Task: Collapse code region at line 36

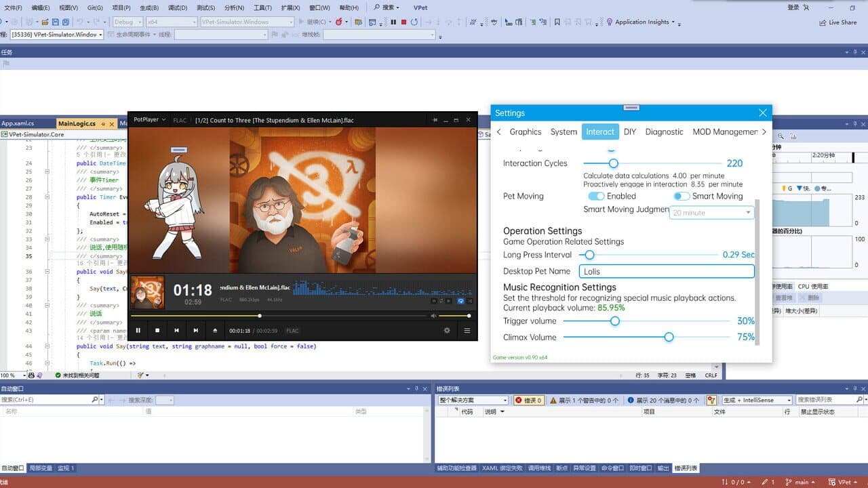Action: [47, 271]
